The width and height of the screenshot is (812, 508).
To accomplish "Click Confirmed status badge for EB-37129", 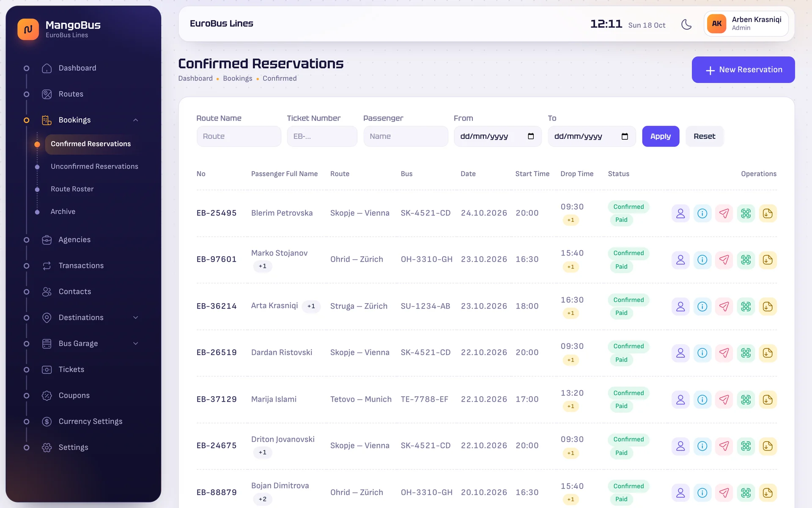I will [628, 393].
